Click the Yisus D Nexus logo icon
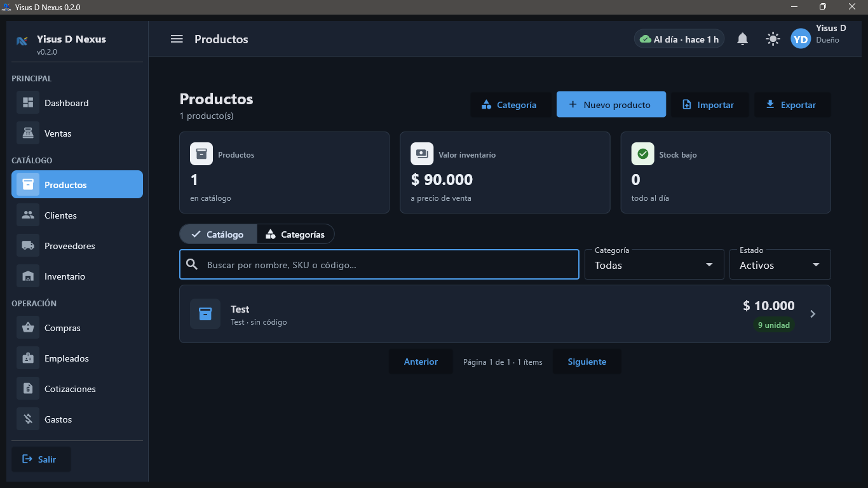The image size is (868, 488). tap(22, 41)
